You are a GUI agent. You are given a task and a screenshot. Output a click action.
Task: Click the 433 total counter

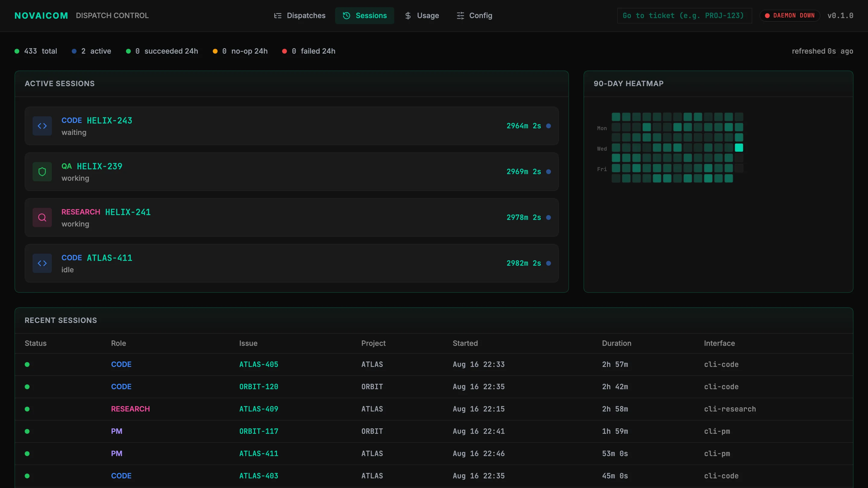click(x=36, y=51)
